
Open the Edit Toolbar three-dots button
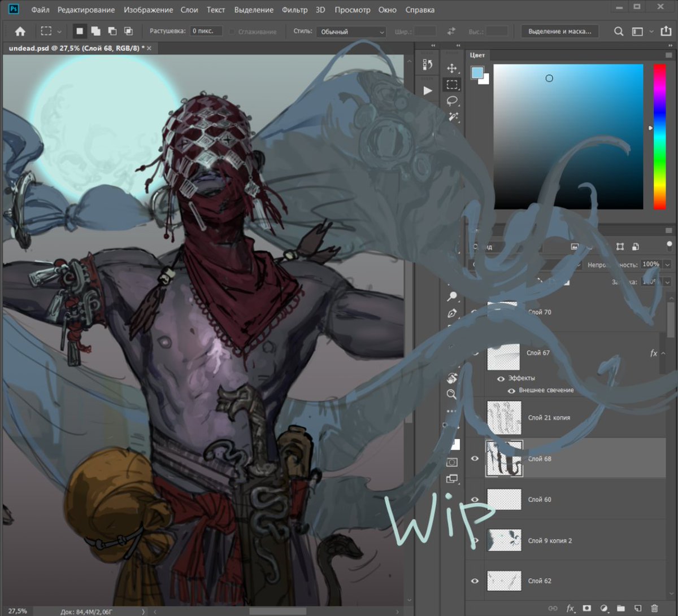(452, 410)
